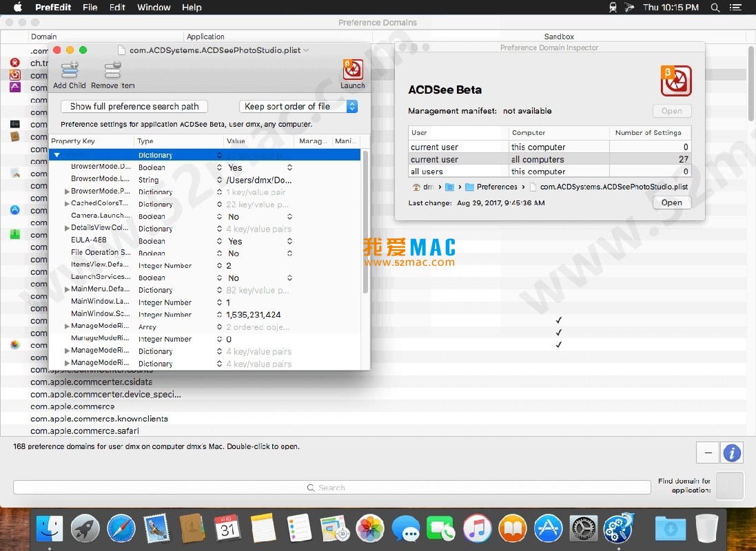Image resolution: width=756 pixels, height=551 pixels.
Task: Click the Add Child toolbar icon
Action: (70, 70)
